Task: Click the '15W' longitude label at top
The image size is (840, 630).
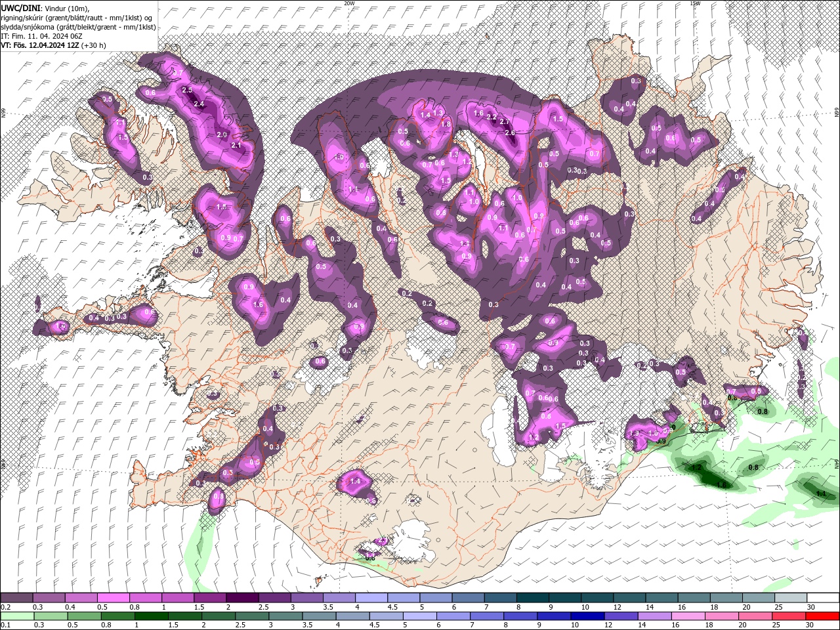Action: coord(695,3)
